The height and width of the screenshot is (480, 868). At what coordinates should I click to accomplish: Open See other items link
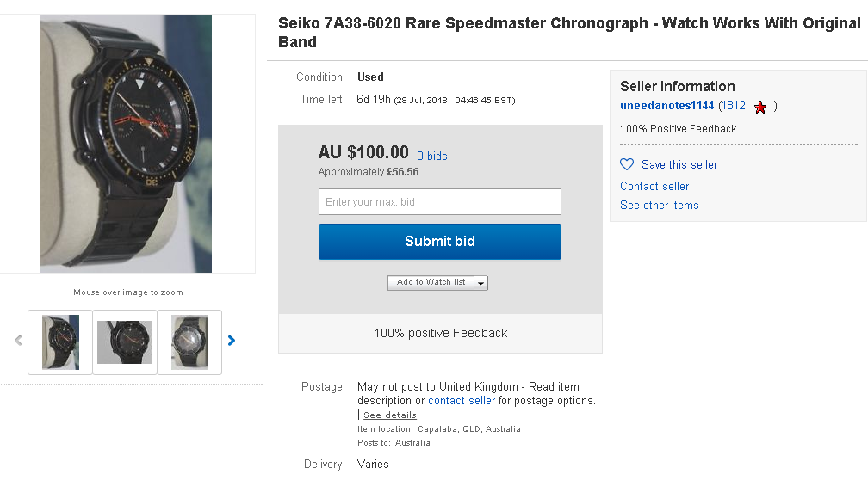pyautogui.click(x=659, y=205)
